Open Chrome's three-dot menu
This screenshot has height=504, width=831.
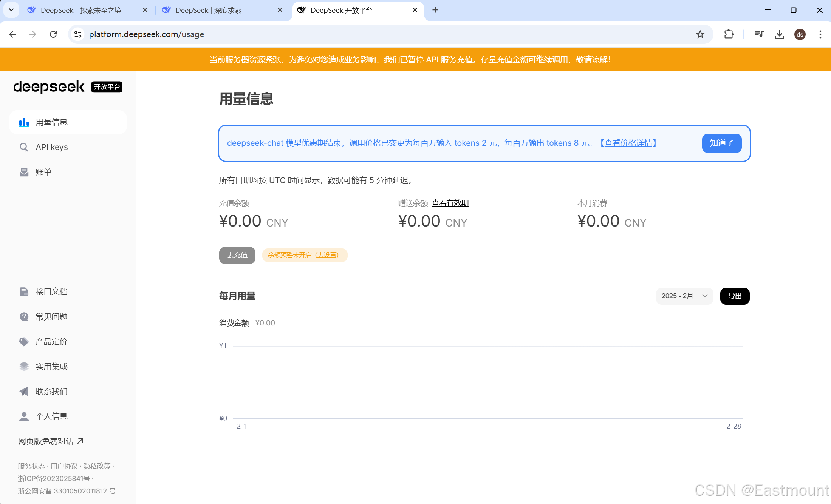(x=820, y=34)
